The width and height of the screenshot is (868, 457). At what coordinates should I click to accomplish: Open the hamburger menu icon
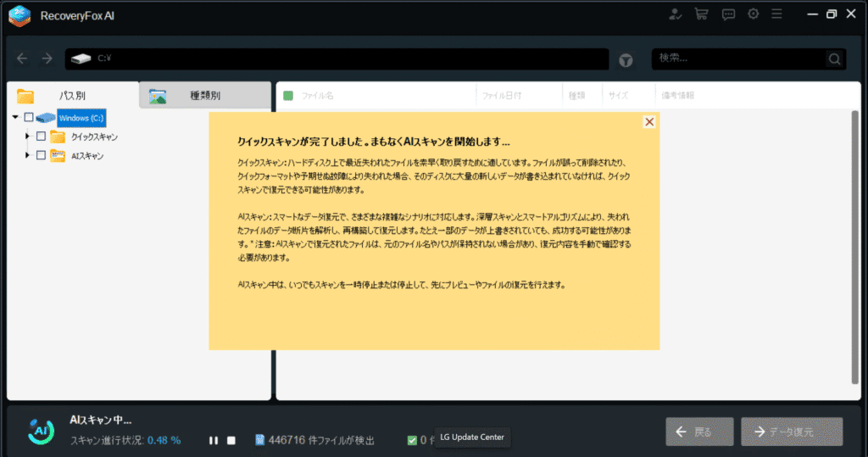pos(776,14)
